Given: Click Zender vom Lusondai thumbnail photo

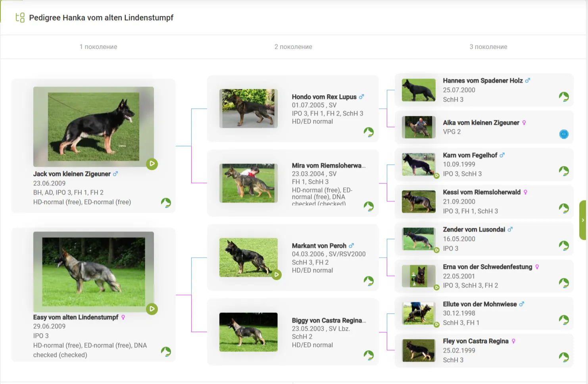Looking at the screenshot, I should (419, 239).
